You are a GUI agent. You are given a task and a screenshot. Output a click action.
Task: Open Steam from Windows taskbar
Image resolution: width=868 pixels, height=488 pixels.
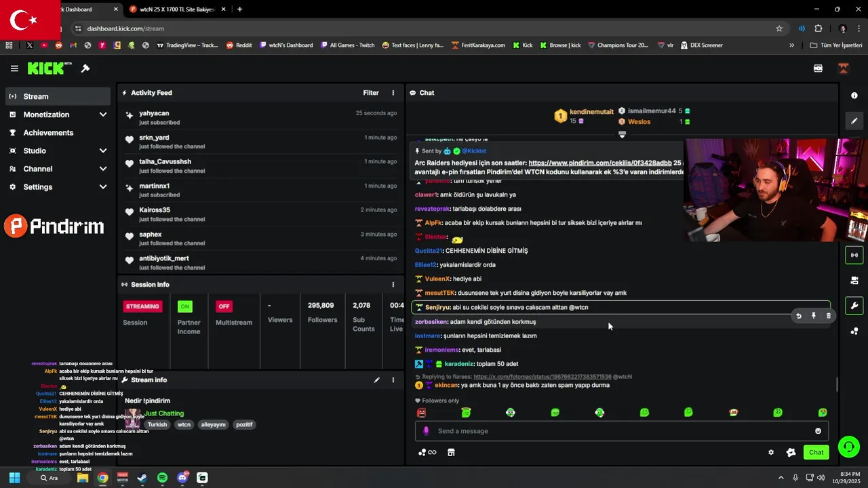pyautogui.click(x=142, y=478)
